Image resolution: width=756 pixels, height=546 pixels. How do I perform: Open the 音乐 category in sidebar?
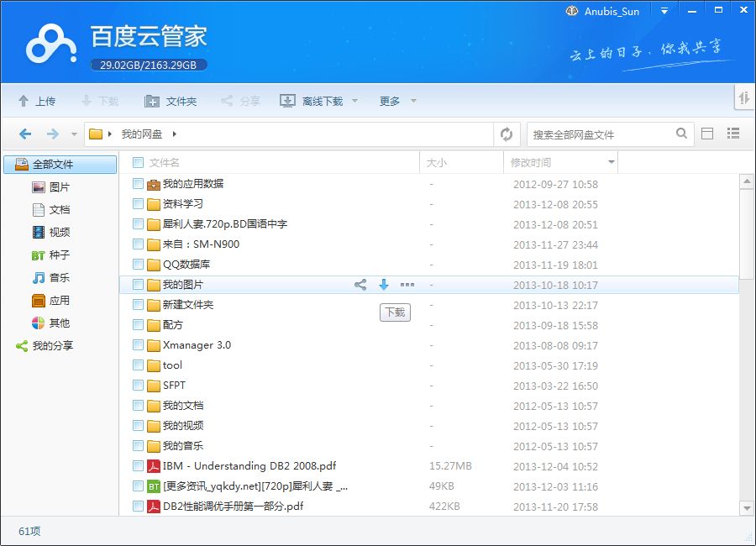(50, 278)
